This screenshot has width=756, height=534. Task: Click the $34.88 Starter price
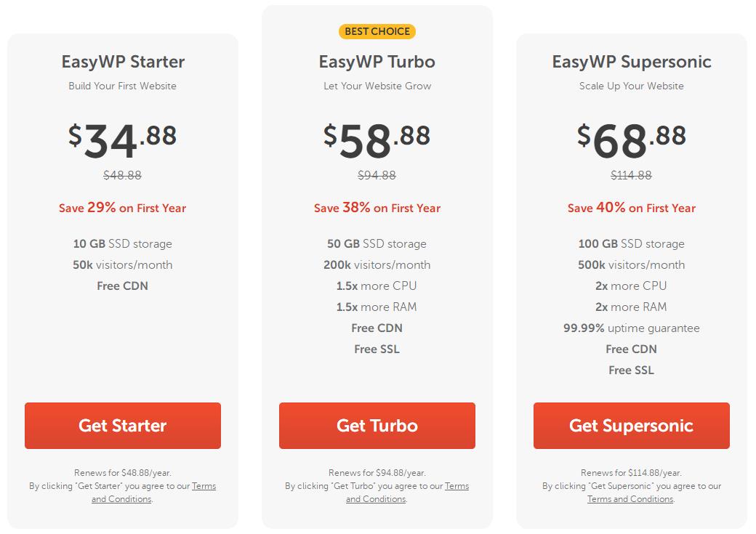coord(122,139)
